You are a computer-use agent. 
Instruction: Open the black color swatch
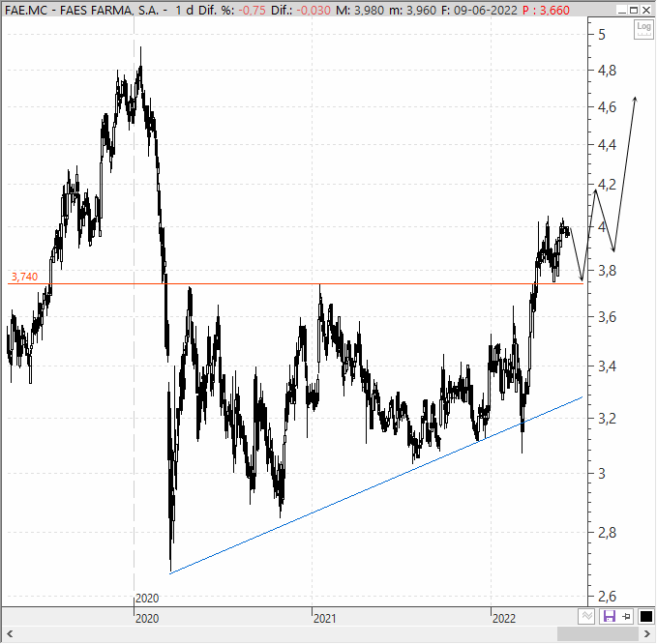(x=645, y=616)
